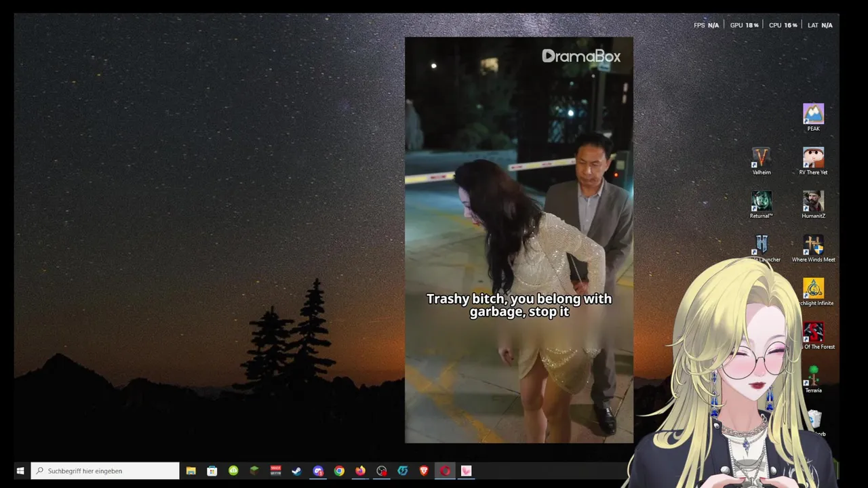The height and width of the screenshot is (488, 868).
Task: Launch Brave browser from the taskbar
Action: (424, 470)
